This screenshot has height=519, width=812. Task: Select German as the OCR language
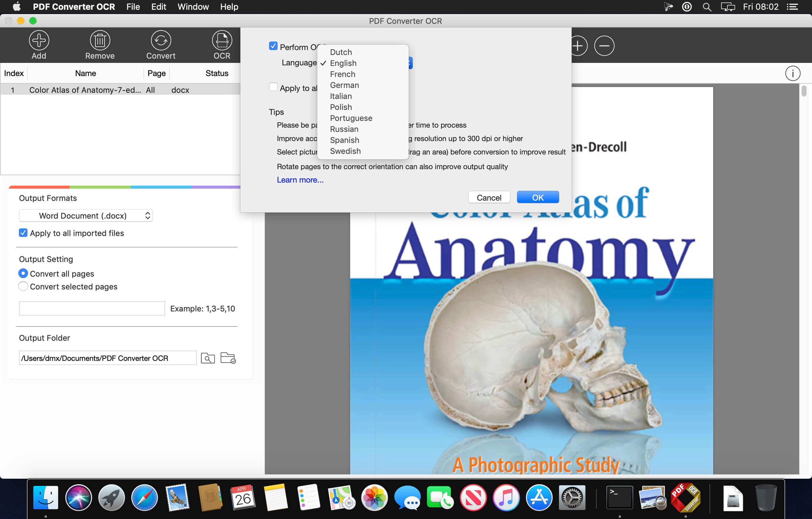(344, 85)
